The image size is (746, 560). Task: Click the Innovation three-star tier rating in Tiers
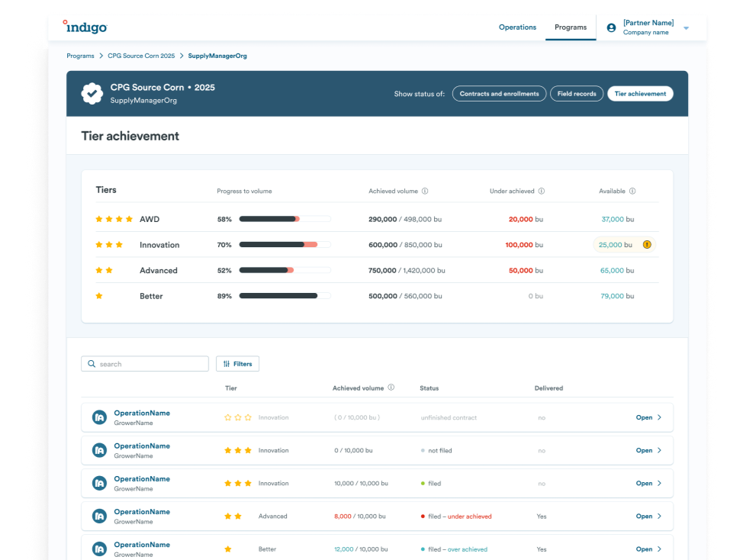[109, 245]
